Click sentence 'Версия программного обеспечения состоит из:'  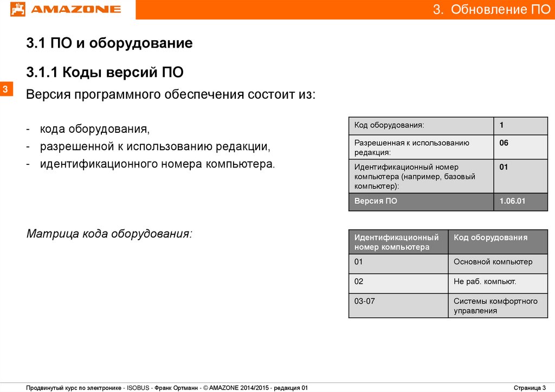click(171, 94)
